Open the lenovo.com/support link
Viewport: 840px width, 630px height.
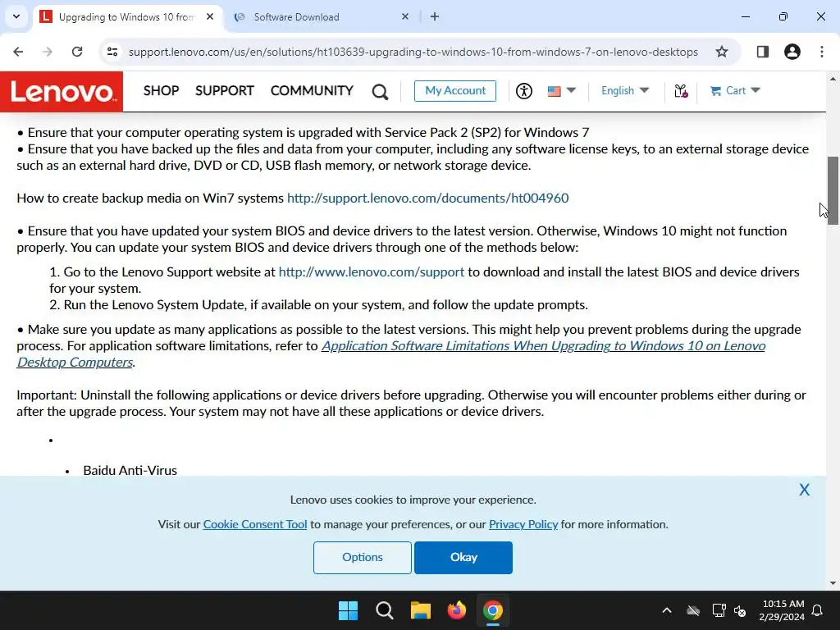tap(372, 272)
